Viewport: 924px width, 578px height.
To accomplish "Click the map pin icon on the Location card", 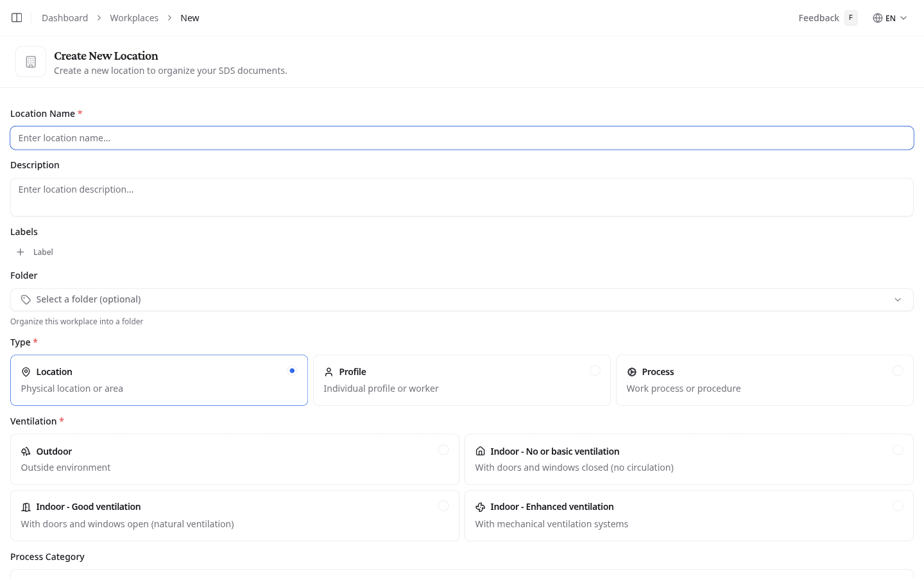I will tap(26, 372).
